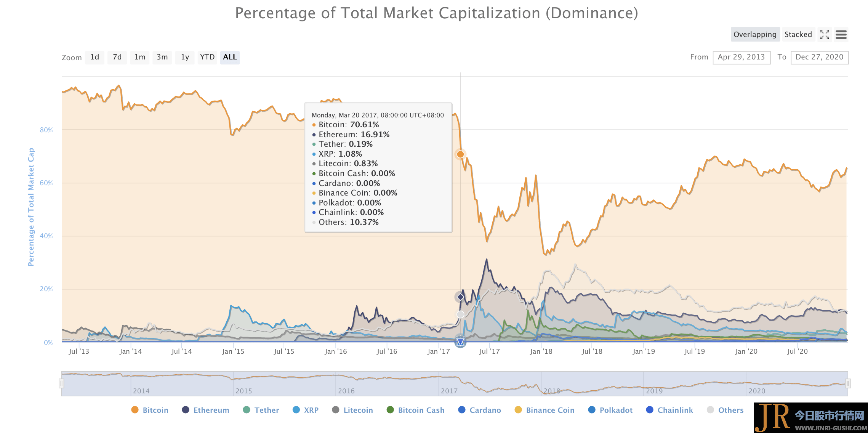The height and width of the screenshot is (433, 868).
Task: Toggle Litecoin series in legend
Action: (x=352, y=410)
